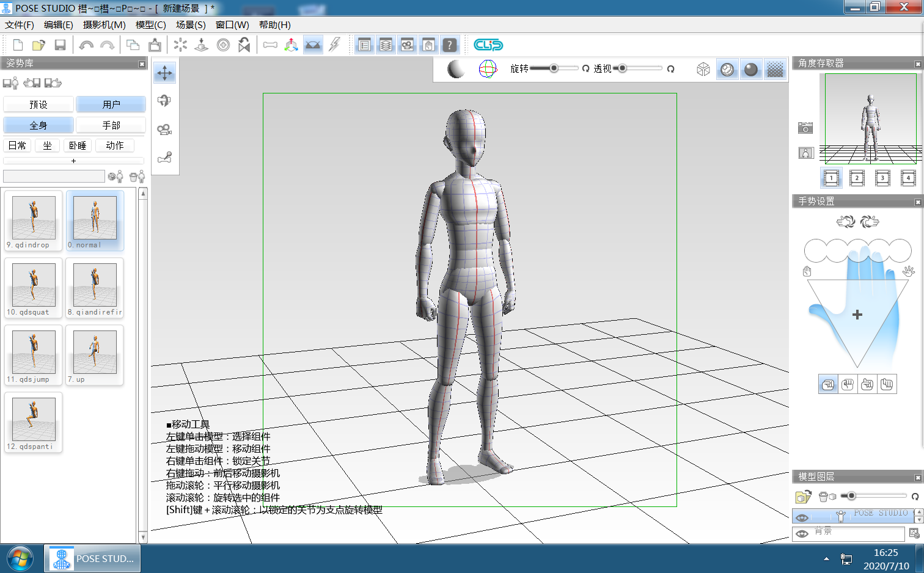Select the 日常 pose category

pos(17,145)
